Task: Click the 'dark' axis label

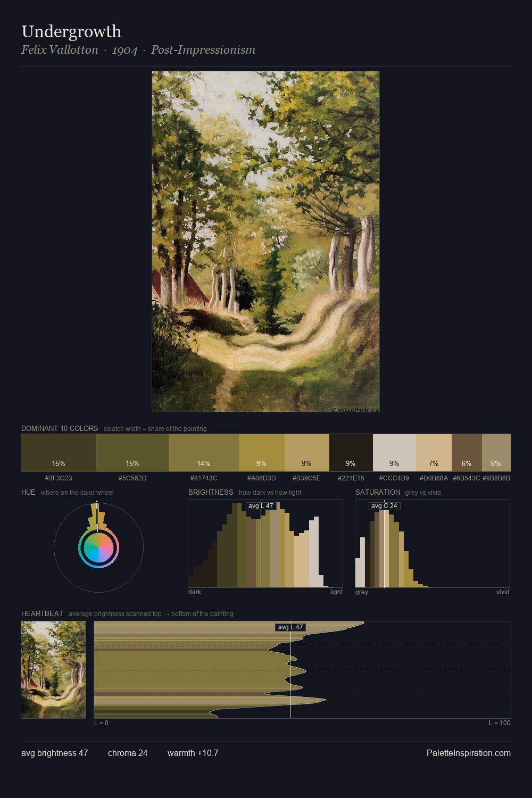Action: 195,592
